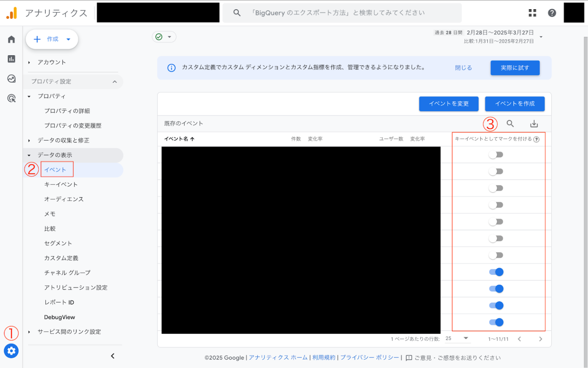Click the search icon in the events table
The width and height of the screenshot is (588, 368).
(510, 123)
